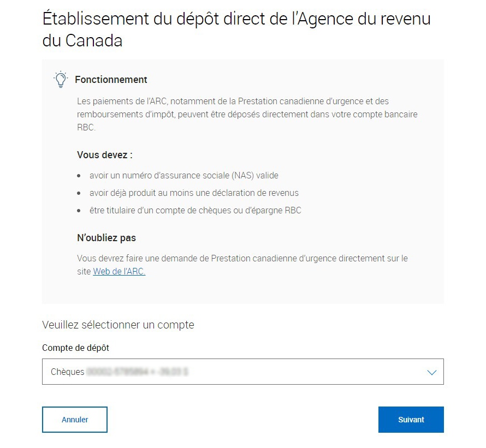Screen dimensions: 486x448
Task: Click the page title Établissement du dépôt direct
Action: tap(236, 29)
